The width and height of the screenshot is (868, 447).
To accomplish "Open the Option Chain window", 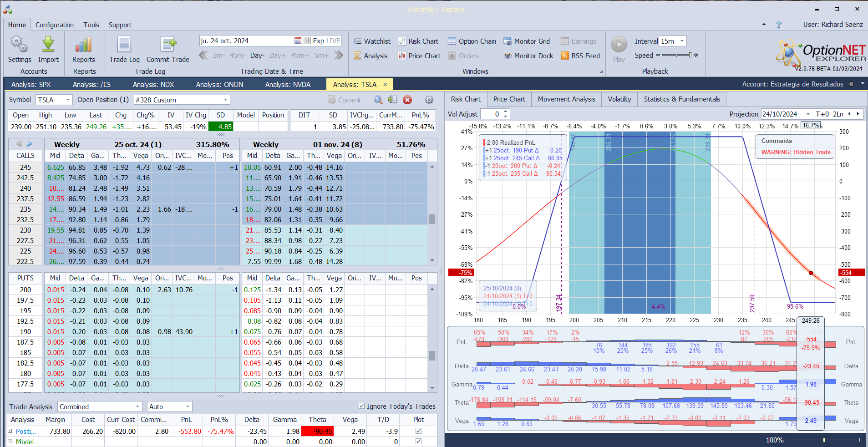I will tap(472, 41).
